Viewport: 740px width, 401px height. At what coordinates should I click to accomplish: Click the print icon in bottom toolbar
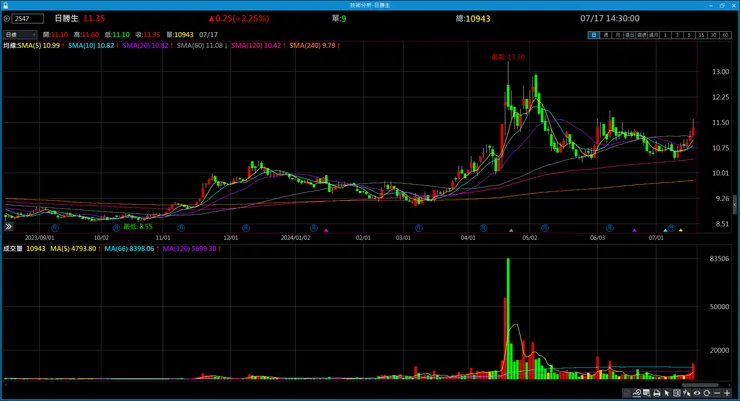[657, 393]
